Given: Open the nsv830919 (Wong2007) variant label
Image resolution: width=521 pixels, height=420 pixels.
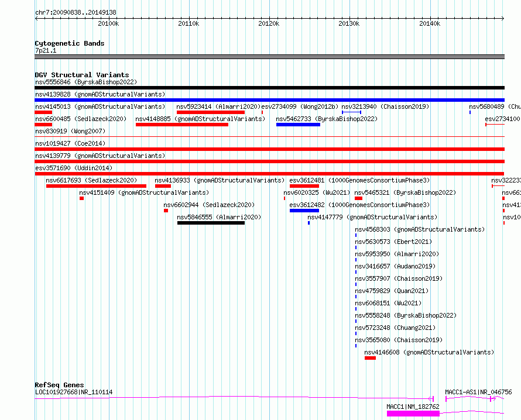Looking at the screenshot, I should (70, 131).
